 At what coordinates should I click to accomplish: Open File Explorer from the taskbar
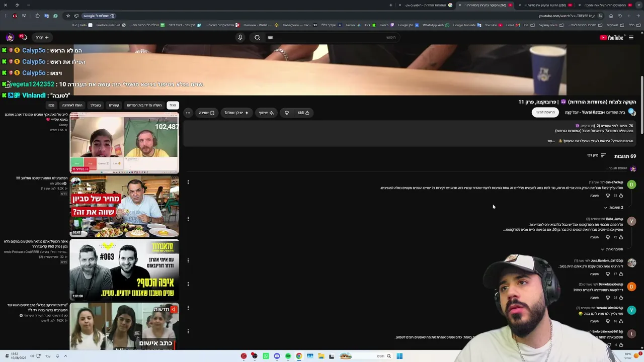[321, 356]
